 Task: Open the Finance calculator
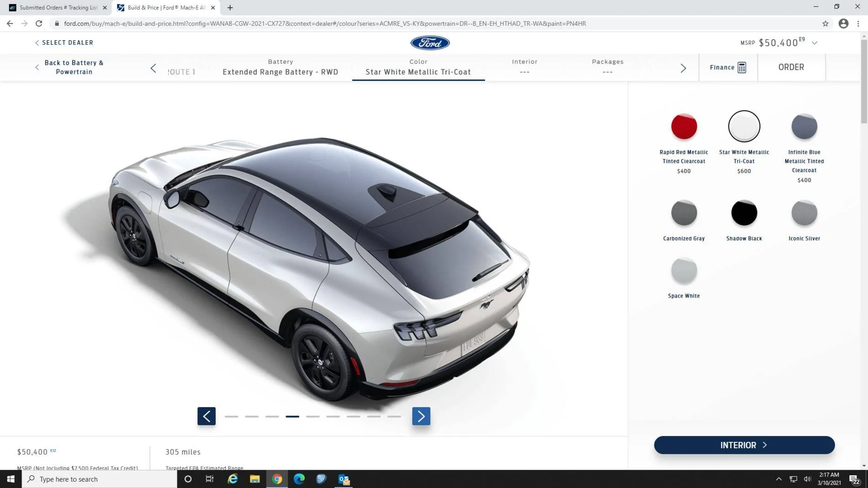728,68
